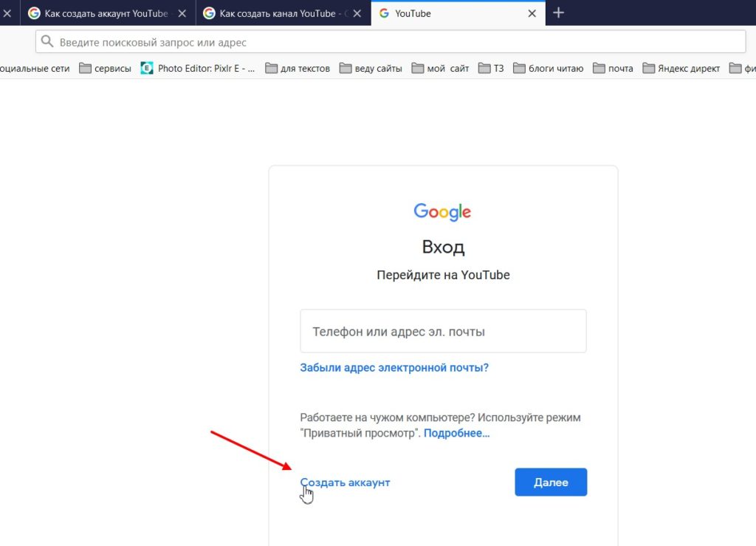Close the 'Как создать канал YouTube' tab
This screenshot has width=756, height=546.
point(357,13)
